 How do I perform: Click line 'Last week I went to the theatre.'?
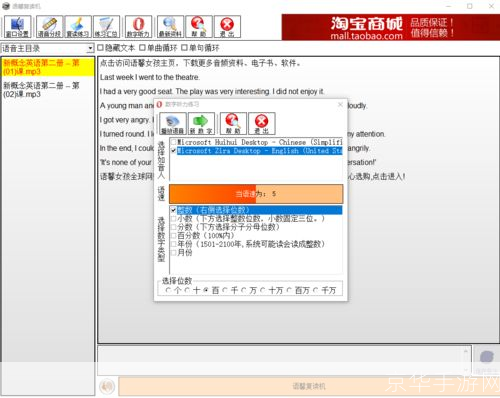tap(150, 77)
